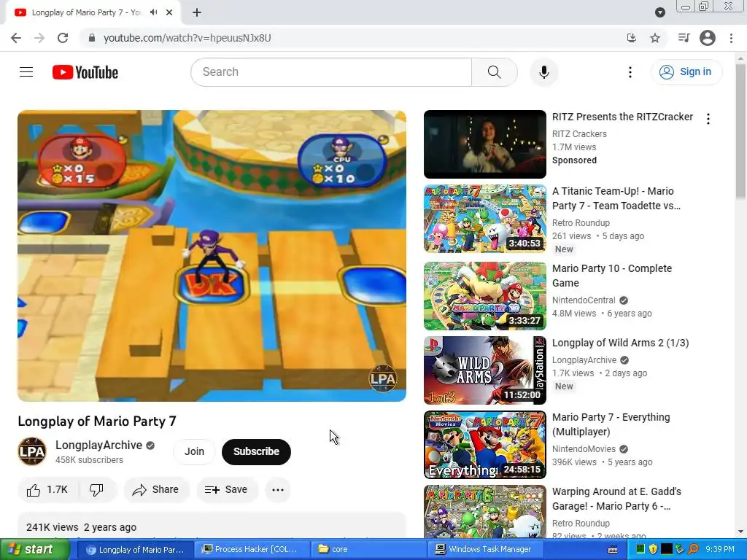This screenshot has height=560, width=747.
Task: Open YouTube settings three-dot menu
Action: (630, 72)
